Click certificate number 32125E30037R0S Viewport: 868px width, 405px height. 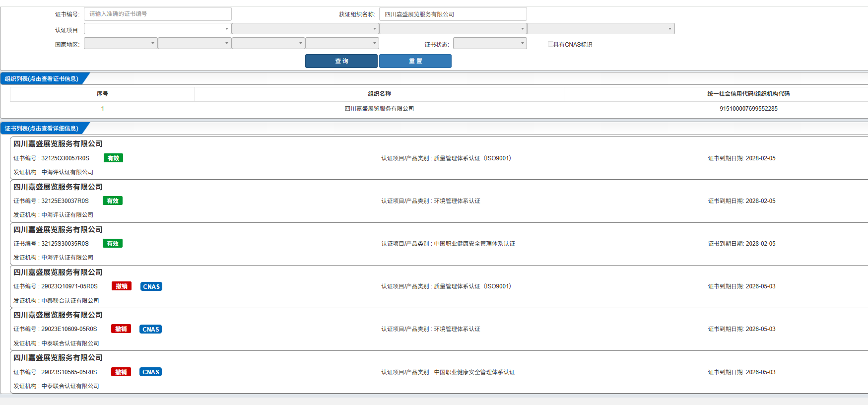[x=65, y=201]
